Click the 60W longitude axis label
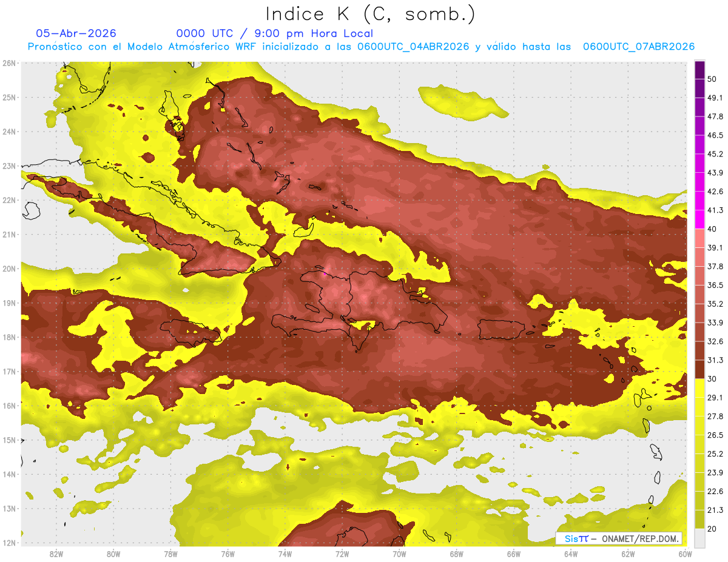Image resolution: width=728 pixels, height=562 pixels. click(685, 554)
